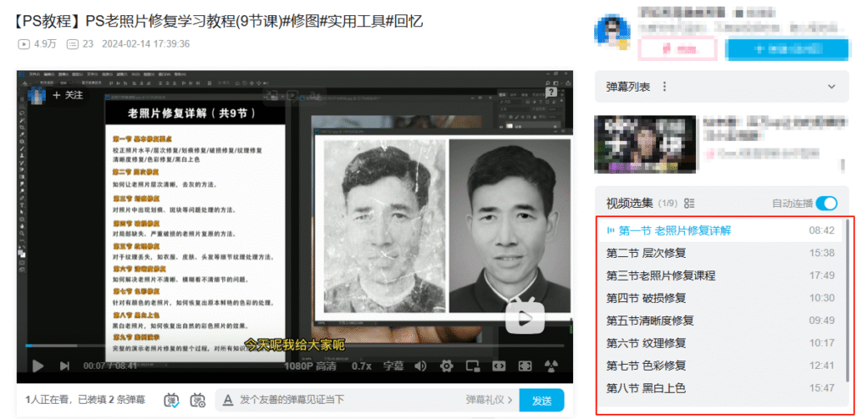Seek on the video progress bar
The image size is (868, 419).
[295, 346]
